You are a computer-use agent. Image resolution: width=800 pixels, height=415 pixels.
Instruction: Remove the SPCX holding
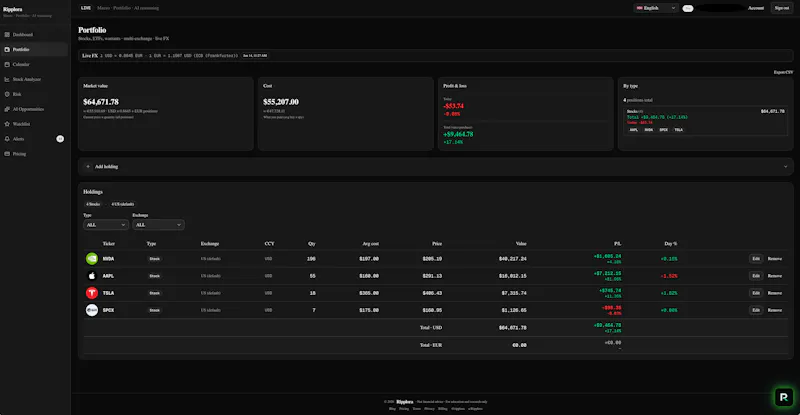(x=774, y=310)
